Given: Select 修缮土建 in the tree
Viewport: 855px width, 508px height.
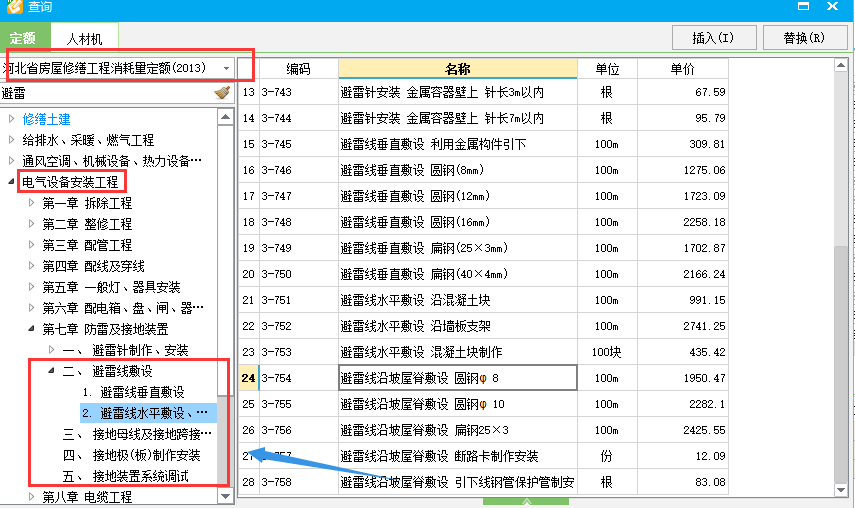Looking at the screenshot, I should (46, 119).
